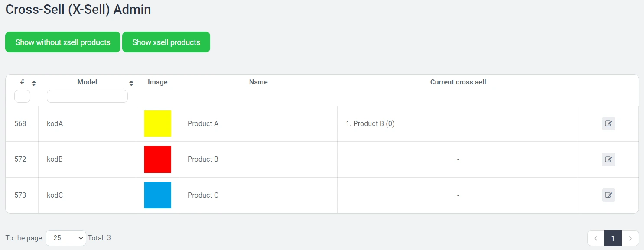Go to next page arrow
644x250 pixels.
pos(630,238)
